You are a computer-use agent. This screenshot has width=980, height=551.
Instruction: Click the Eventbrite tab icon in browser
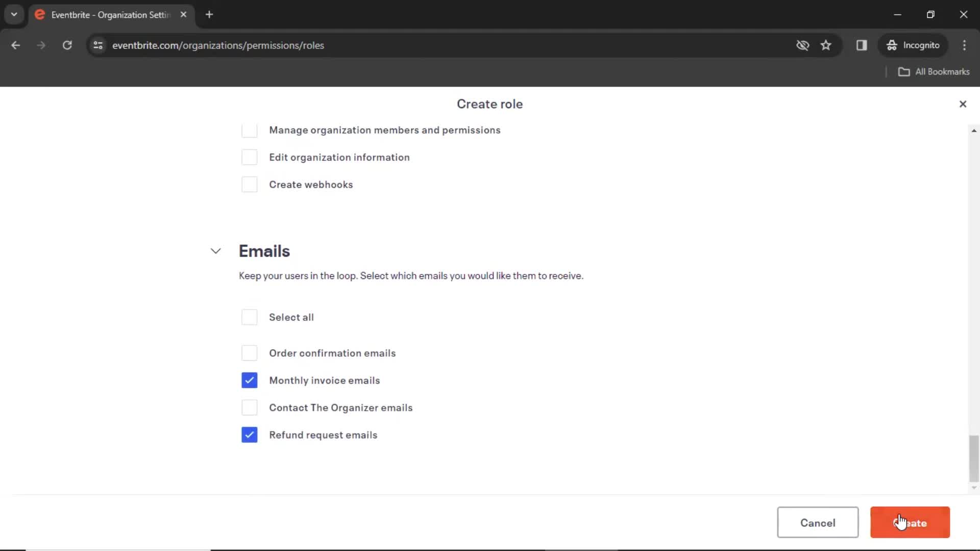point(40,15)
